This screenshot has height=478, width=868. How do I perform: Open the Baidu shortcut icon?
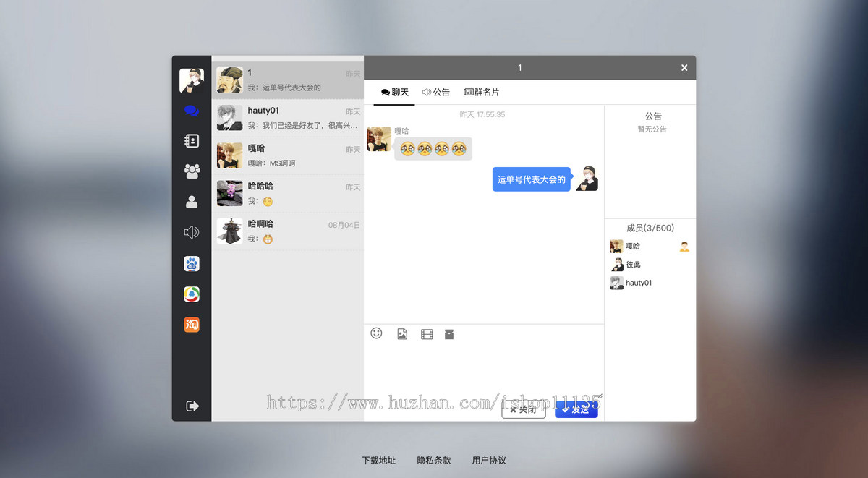[192, 264]
